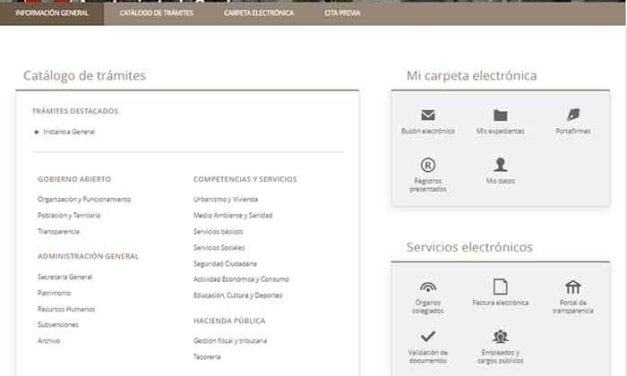Open Urbanismo y Vivienda link
The image size is (627, 376).
(226, 199)
